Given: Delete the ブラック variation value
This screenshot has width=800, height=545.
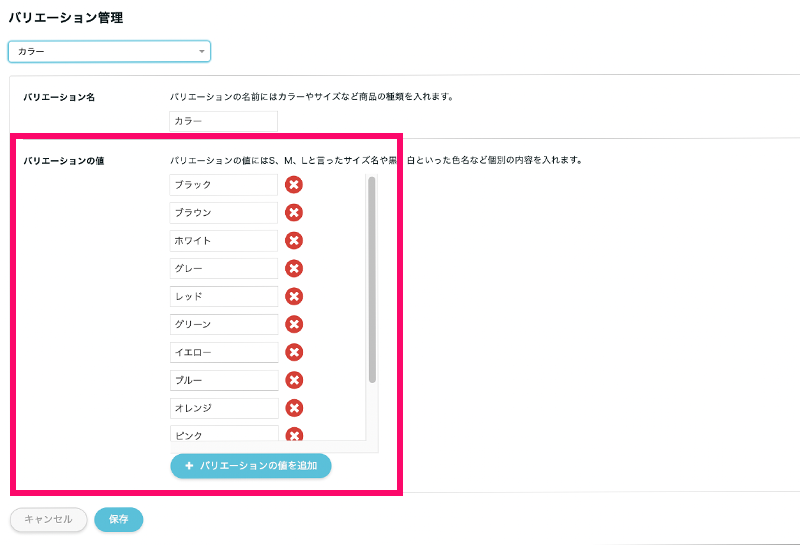Looking at the screenshot, I should (x=294, y=185).
